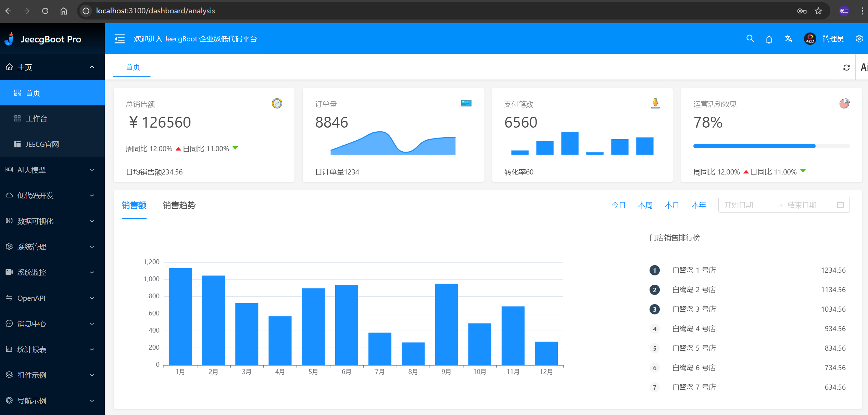Click 白鹭岛 4 号店 in the ranking
Image resolution: width=868 pixels, height=415 pixels.
pyautogui.click(x=694, y=329)
